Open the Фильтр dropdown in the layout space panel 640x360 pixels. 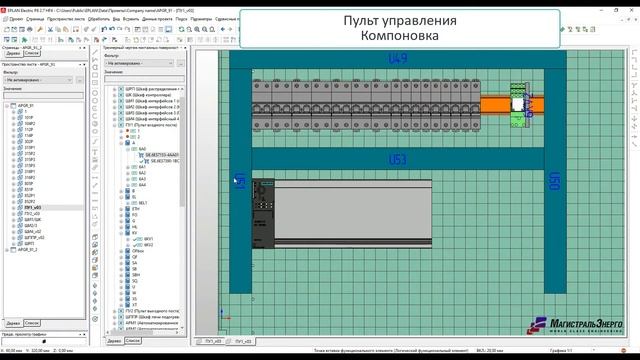pyautogui.click(x=38, y=80)
